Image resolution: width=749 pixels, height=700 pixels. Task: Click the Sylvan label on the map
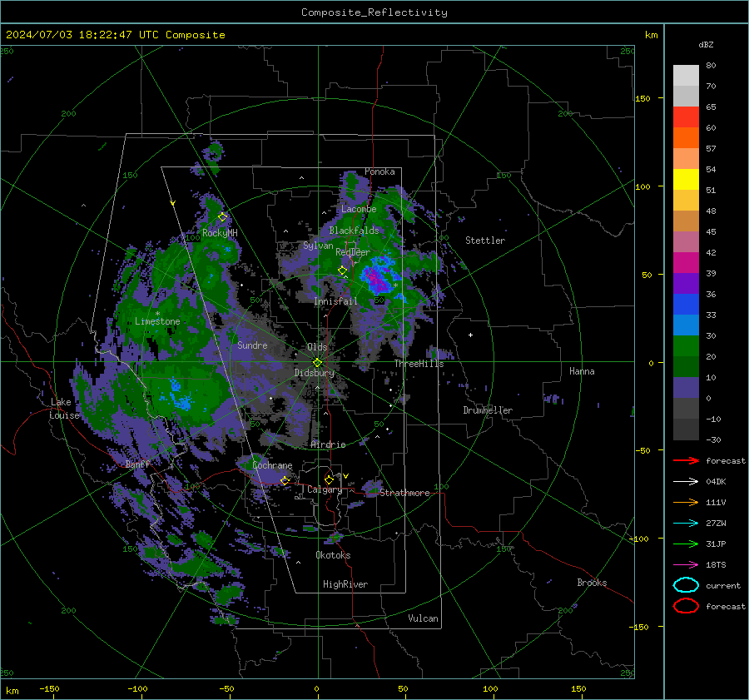coord(318,246)
